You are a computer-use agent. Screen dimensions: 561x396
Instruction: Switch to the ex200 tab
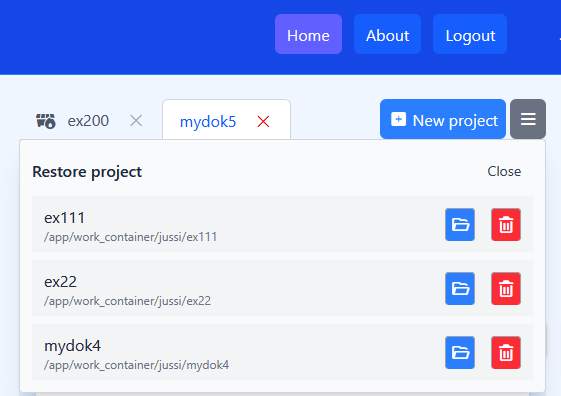point(88,121)
